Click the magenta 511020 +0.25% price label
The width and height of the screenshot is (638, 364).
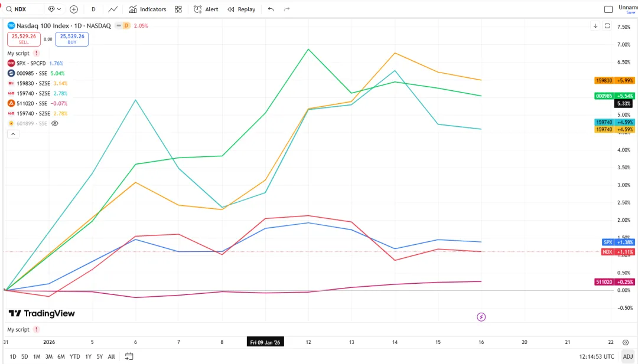point(614,282)
